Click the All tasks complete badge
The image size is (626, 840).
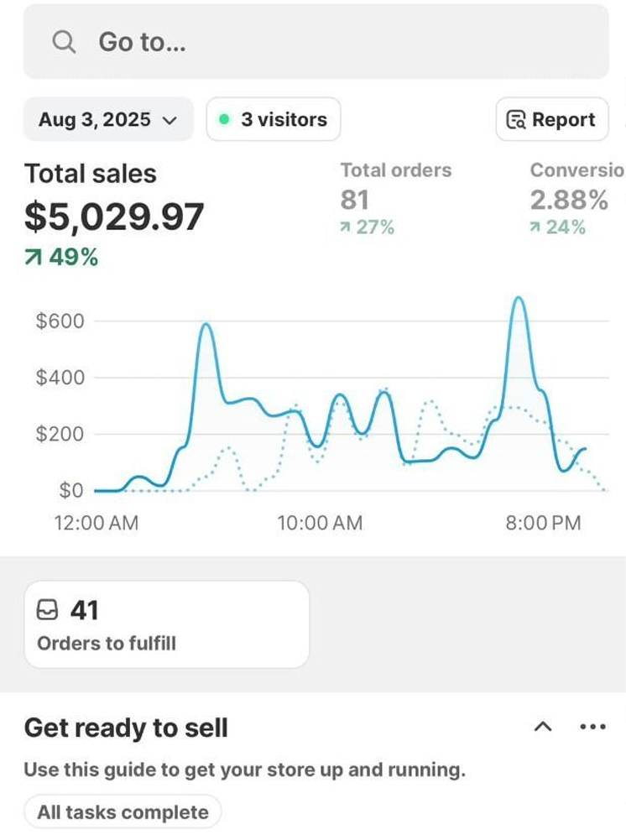123,812
